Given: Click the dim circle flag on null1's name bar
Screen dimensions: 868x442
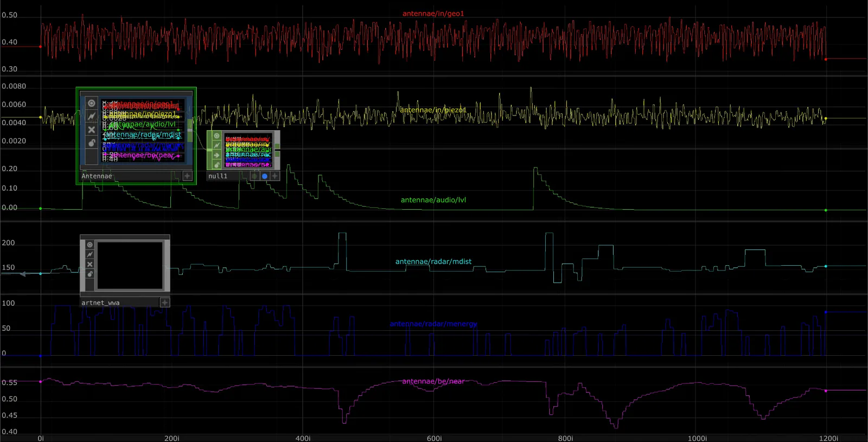Looking at the screenshot, I should pyautogui.click(x=254, y=176).
